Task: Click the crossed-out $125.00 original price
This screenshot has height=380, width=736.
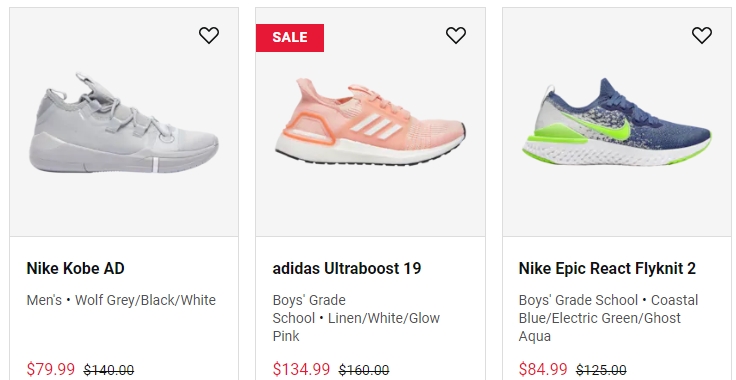Action: click(x=601, y=370)
